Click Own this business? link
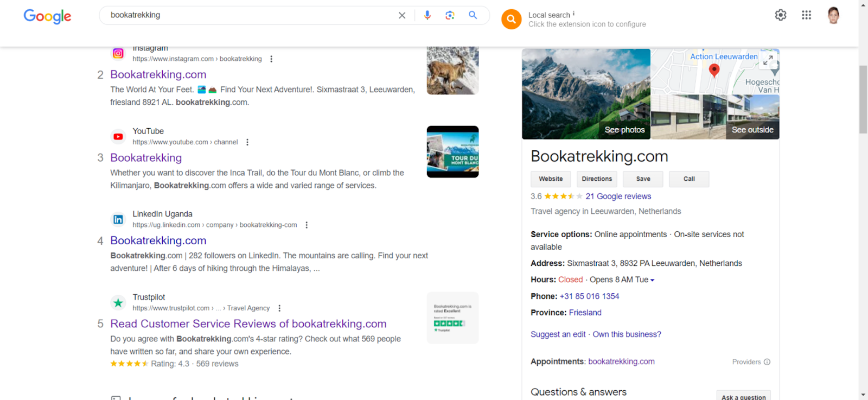 coord(627,334)
